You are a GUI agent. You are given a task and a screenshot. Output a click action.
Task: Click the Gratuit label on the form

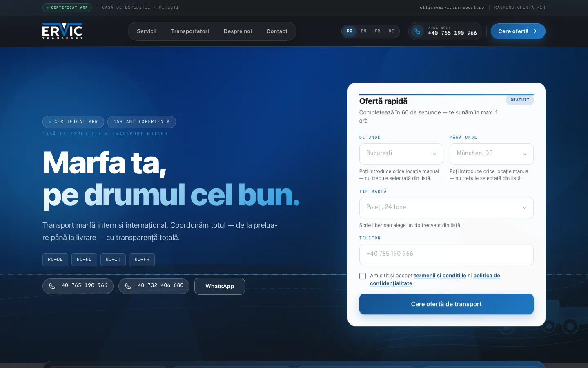pos(520,100)
